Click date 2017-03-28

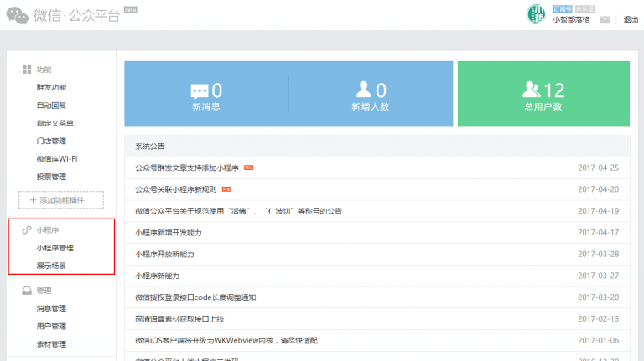[598, 255]
